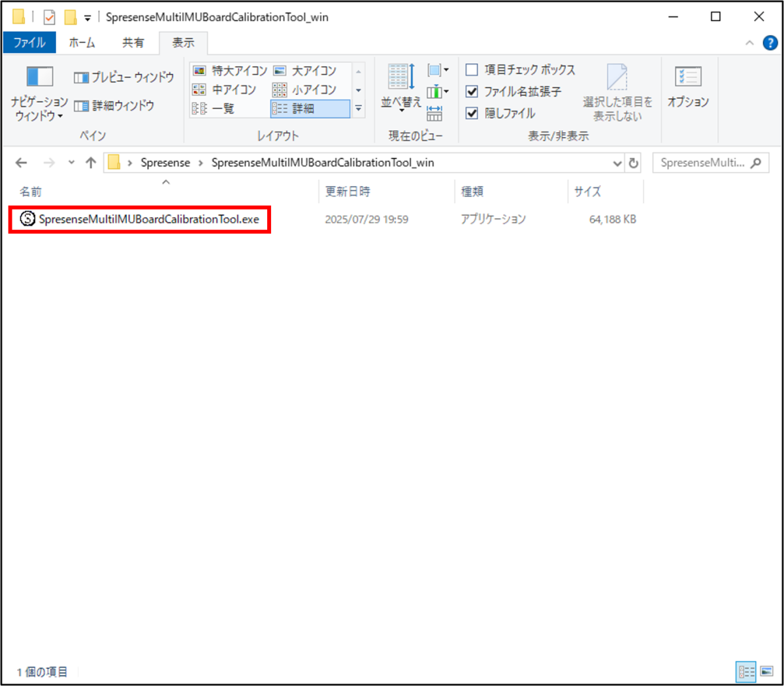Viewport: 784px width, 686px height.
Task: Expand the chevron before Spresense breadcrumb
Action: click(x=130, y=163)
